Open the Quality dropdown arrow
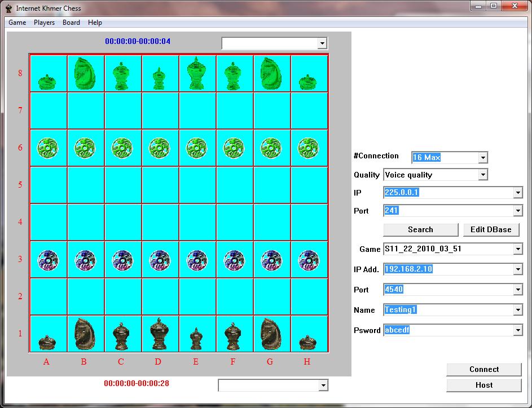Viewport: 532px width, 408px height. click(483, 175)
